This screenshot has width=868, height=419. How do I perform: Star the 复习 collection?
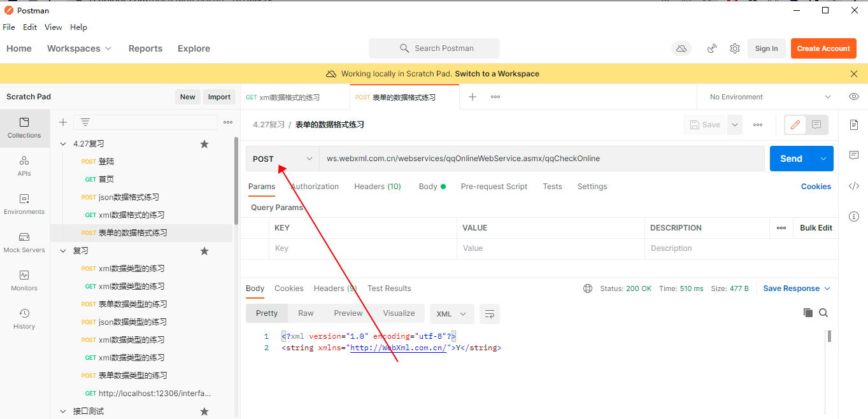[204, 251]
